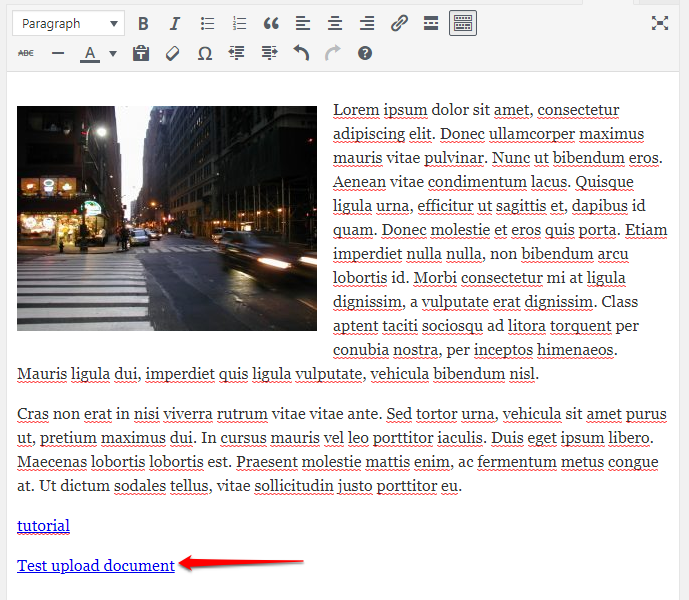The height and width of the screenshot is (600, 689).
Task: Click the Insert/edit link icon
Action: (399, 24)
